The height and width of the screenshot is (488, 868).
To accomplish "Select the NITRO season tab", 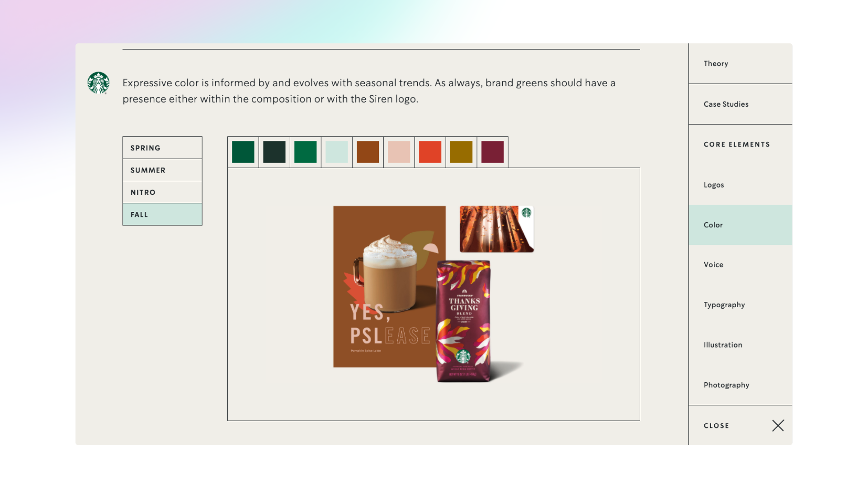I will [x=162, y=192].
